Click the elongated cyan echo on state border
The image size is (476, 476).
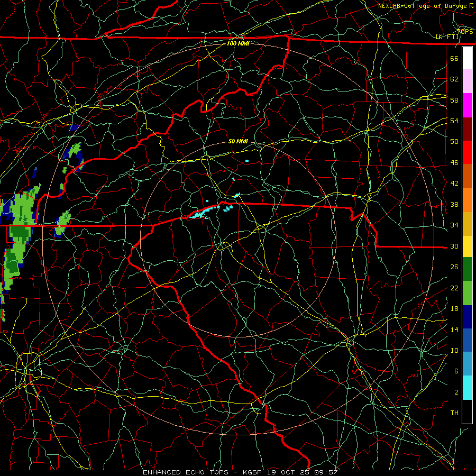point(204,212)
